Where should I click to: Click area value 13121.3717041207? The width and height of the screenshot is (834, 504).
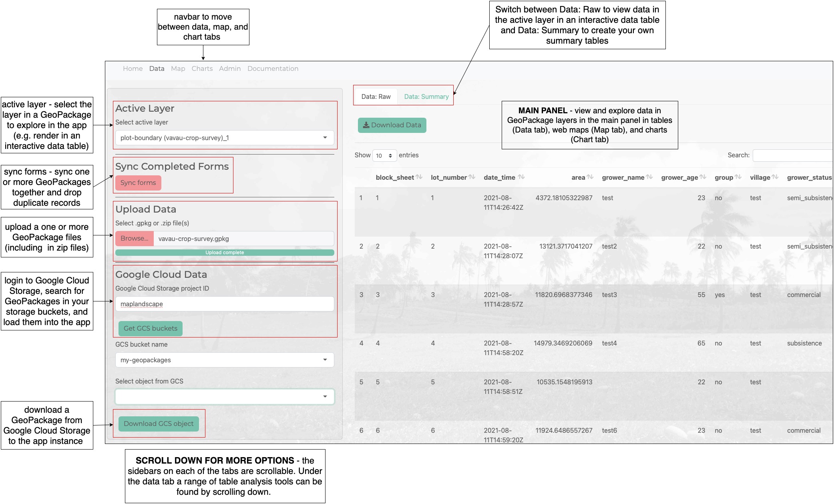[566, 246]
